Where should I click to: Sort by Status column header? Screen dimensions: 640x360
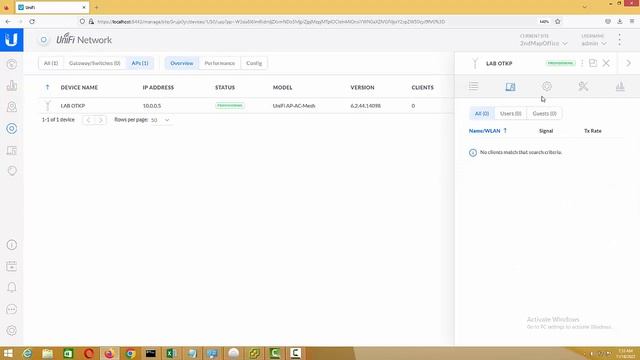tap(225, 87)
